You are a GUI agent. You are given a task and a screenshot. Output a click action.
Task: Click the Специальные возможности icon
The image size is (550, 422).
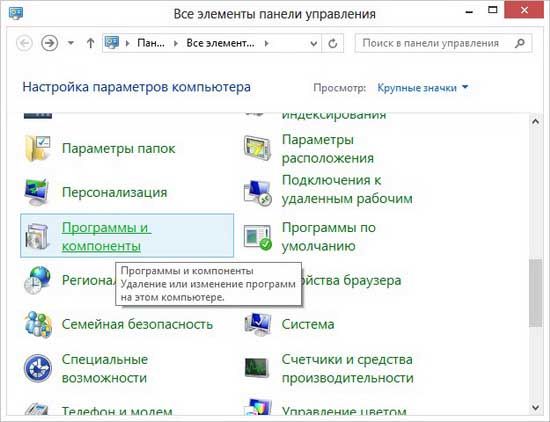point(38,368)
